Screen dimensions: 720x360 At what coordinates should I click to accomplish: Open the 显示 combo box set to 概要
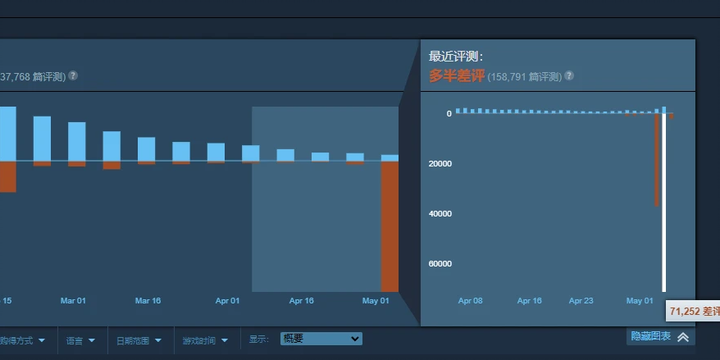coord(321,339)
